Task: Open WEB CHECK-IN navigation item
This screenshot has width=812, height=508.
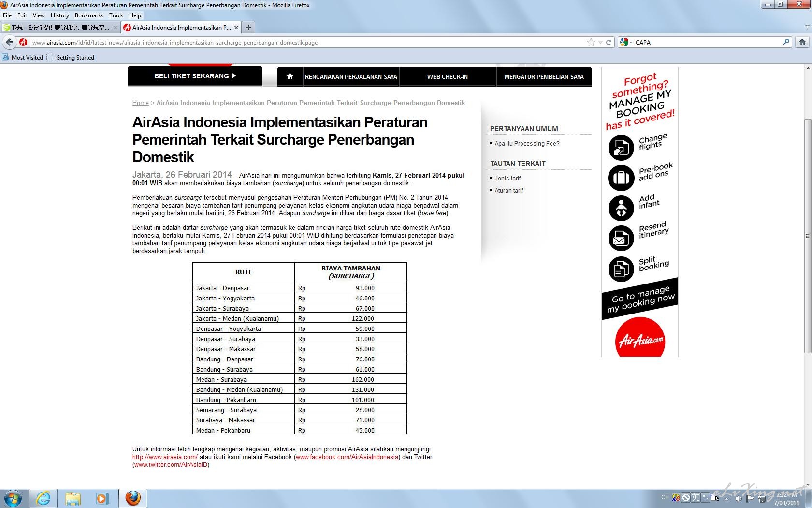Action: tap(448, 76)
